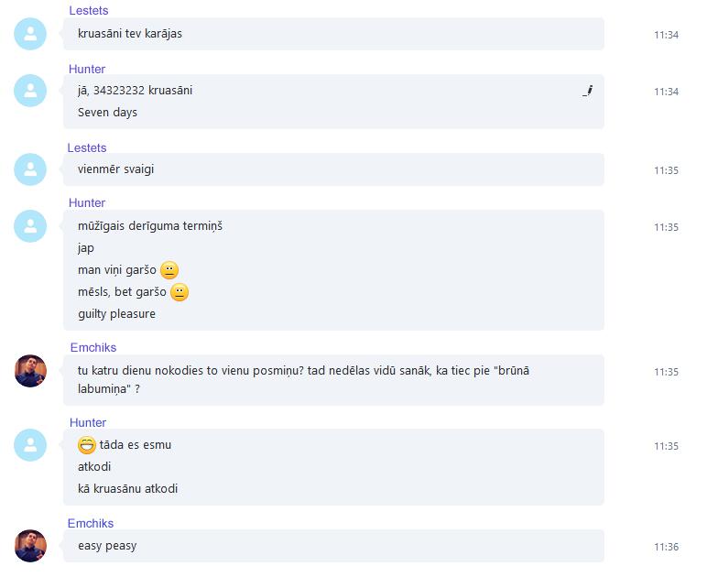Open the Emchiks name link above 'easy peasy'
This screenshot has width=707, height=588.
coord(91,523)
